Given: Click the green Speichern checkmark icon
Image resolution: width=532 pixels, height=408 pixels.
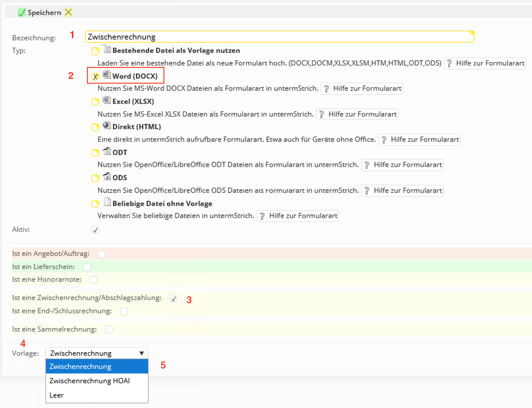Looking at the screenshot, I should 22,12.
